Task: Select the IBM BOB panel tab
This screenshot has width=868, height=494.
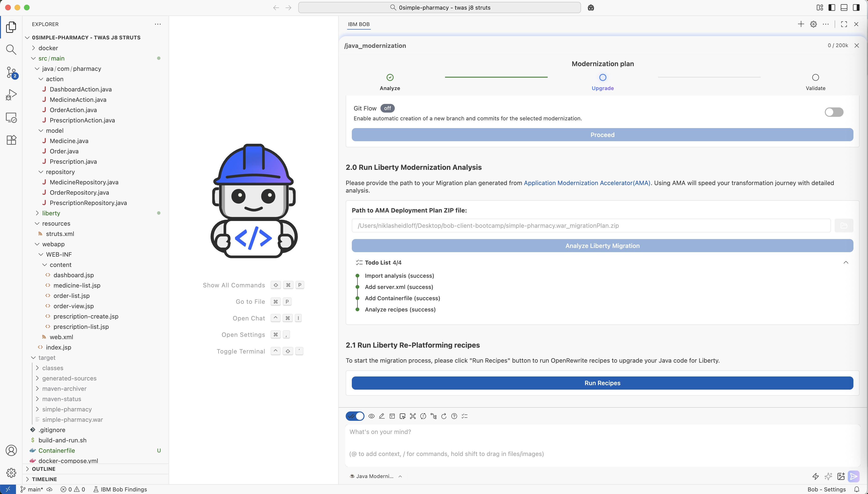Action: (359, 24)
